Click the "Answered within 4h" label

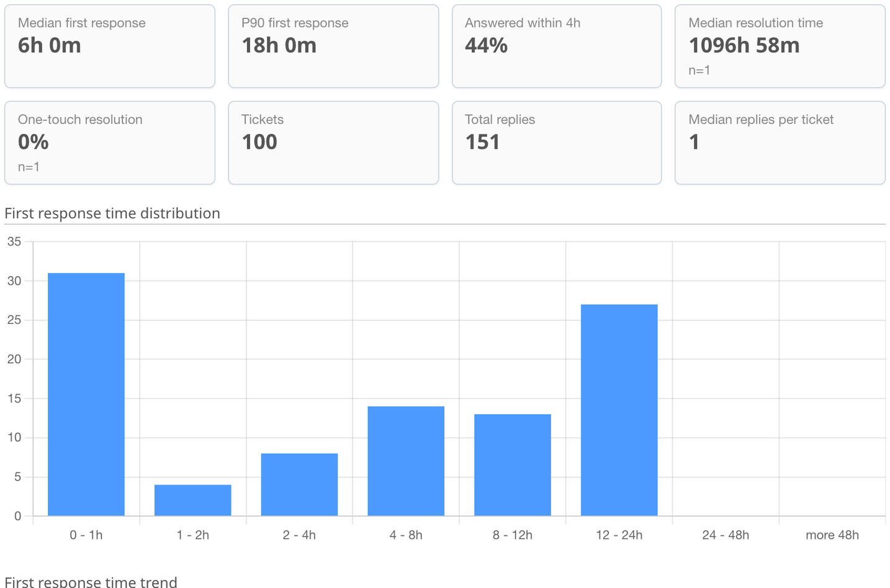[523, 23]
